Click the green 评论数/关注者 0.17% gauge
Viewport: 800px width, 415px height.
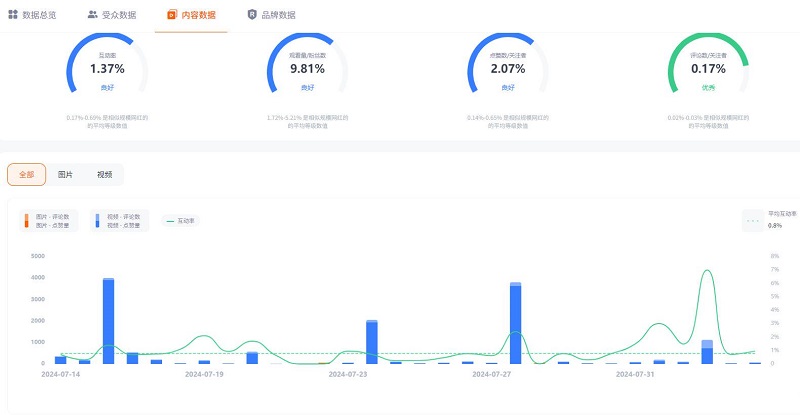click(707, 71)
